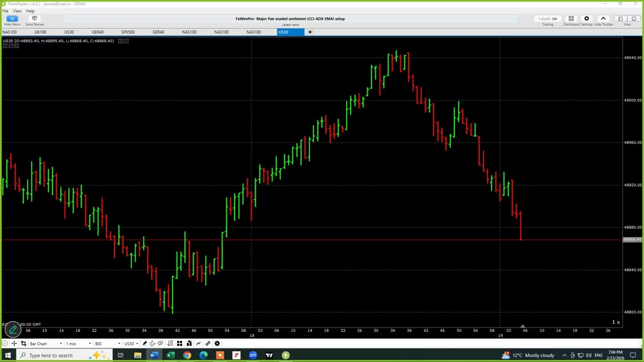Open TradingView taskbar icon

pyautogui.click(x=269, y=355)
